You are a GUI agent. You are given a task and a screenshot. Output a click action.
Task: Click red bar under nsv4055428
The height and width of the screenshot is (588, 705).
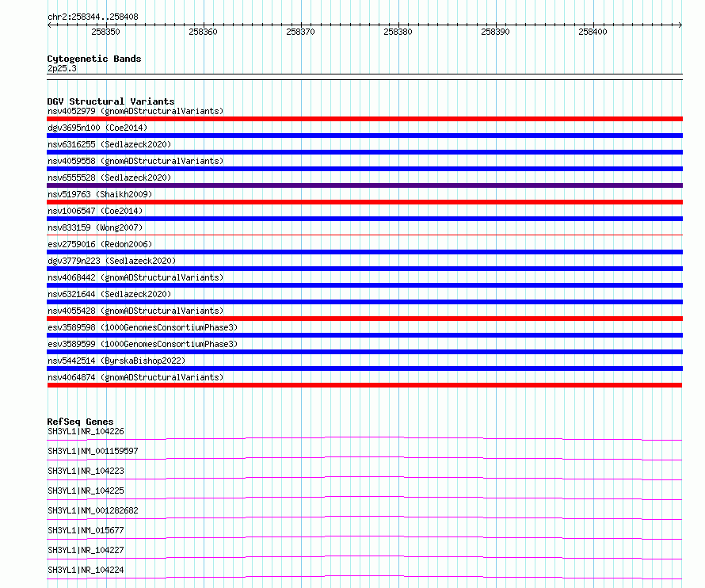(364, 319)
